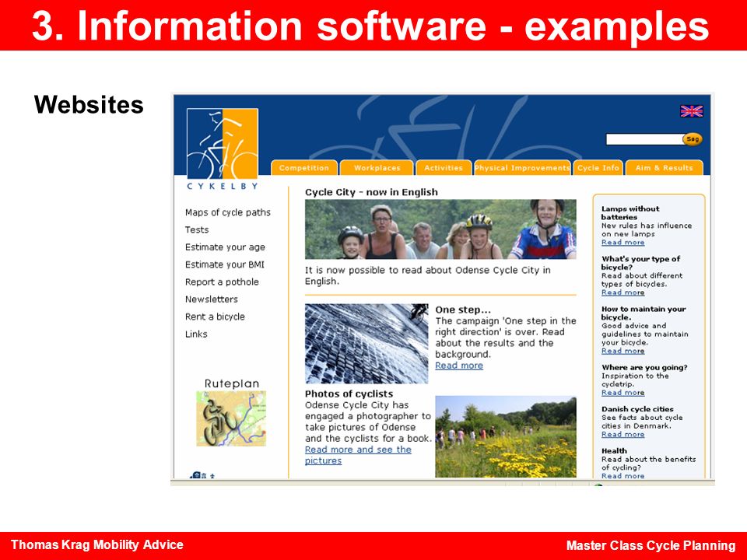Go to the Aim & Results tab

click(664, 168)
